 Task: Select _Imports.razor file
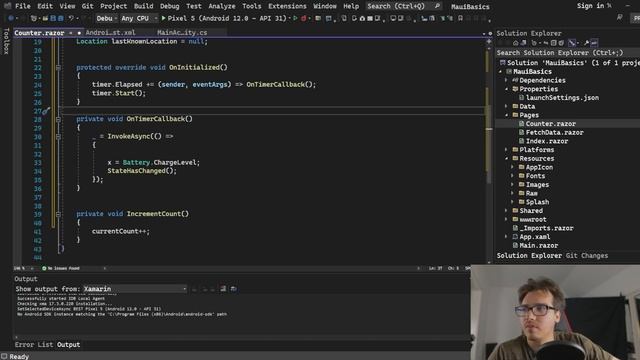[x=546, y=228]
